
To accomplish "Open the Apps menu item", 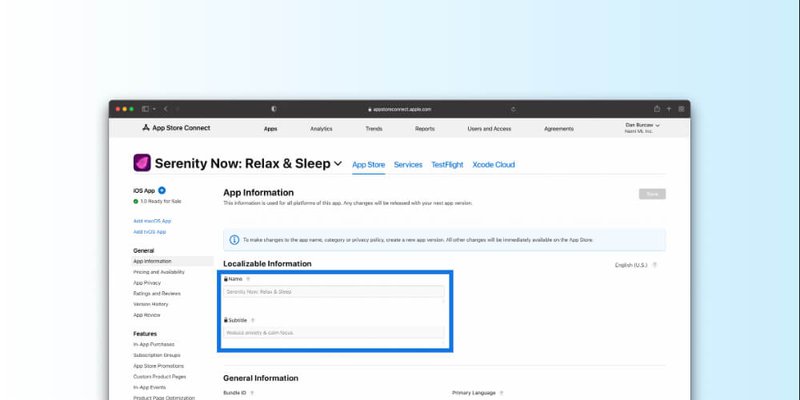I will pos(270,129).
